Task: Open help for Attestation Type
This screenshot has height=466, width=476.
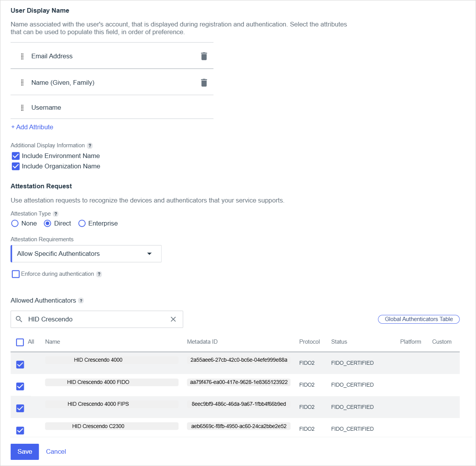Action: (x=56, y=214)
